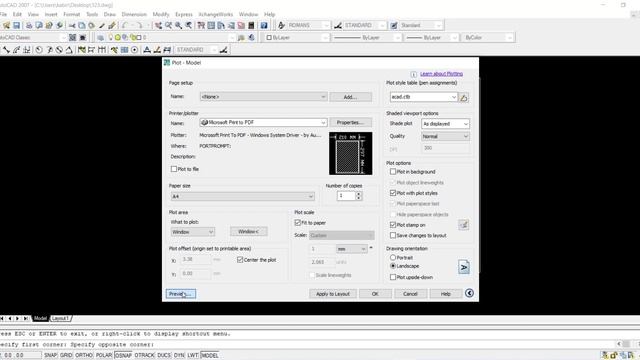The width and height of the screenshot is (640, 360).
Task: Select the Landscape orientation radio button
Action: coord(393,266)
